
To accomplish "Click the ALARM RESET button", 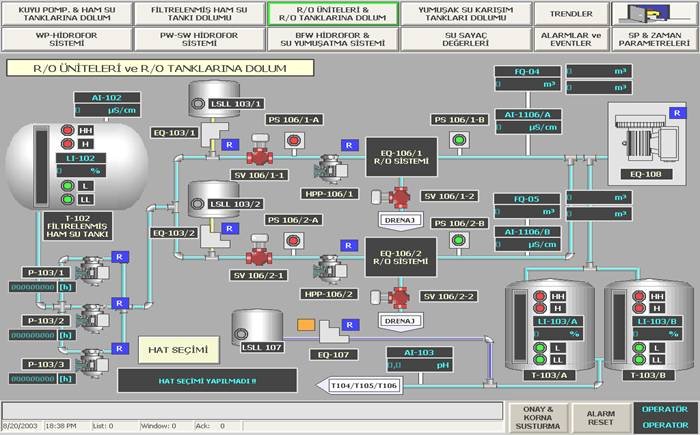I will coord(600,418).
